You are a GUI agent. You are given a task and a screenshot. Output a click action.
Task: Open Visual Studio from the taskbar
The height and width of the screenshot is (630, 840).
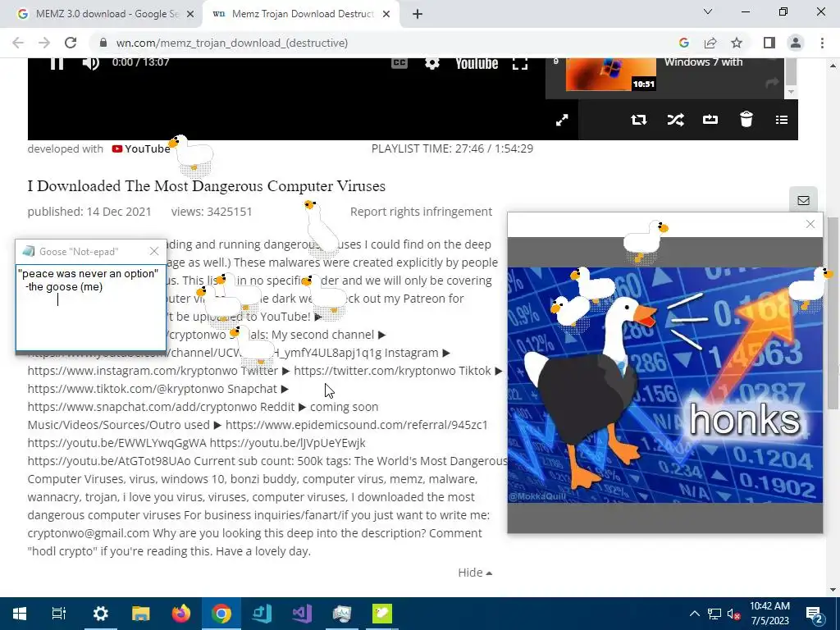tap(302, 614)
